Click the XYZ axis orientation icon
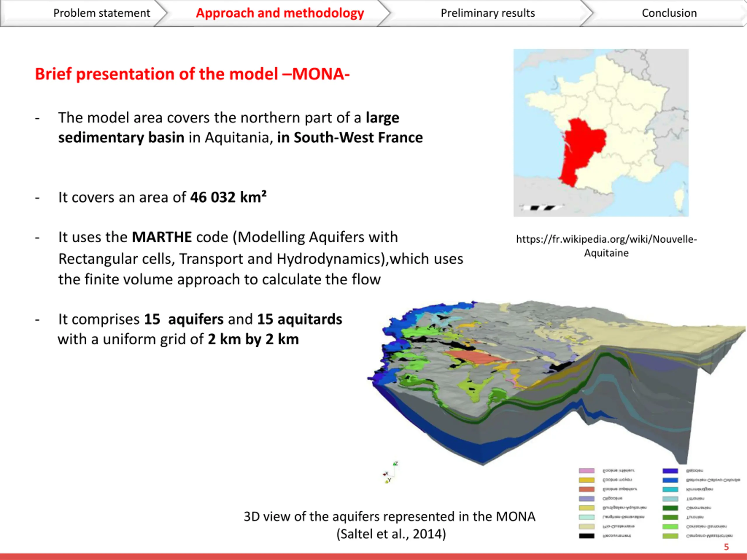747x560 pixels. 390,472
